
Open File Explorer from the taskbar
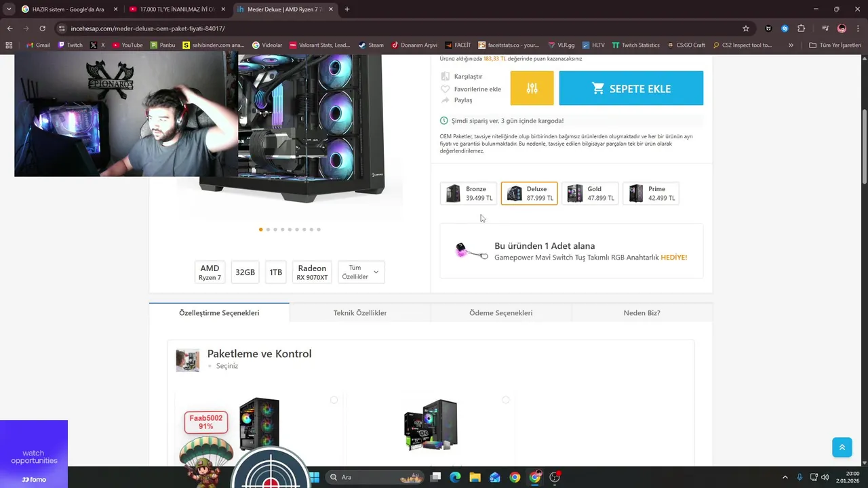pyautogui.click(x=475, y=477)
